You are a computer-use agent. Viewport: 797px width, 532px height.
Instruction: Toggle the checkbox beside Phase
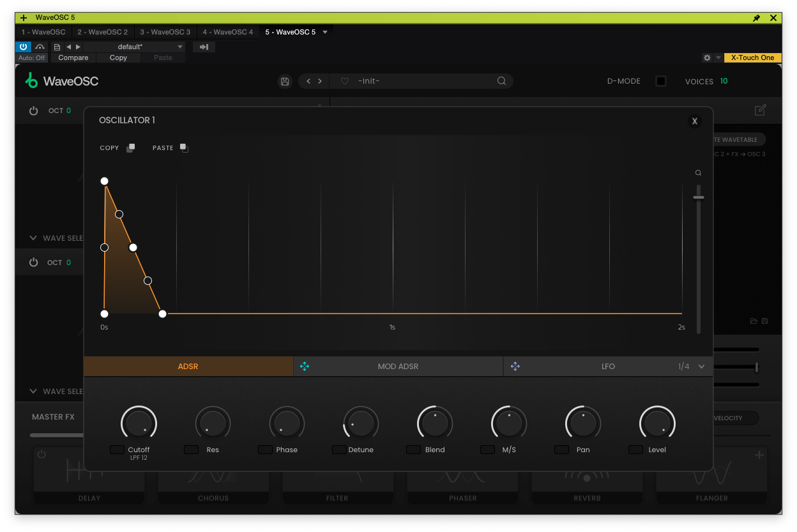(265, 450)
